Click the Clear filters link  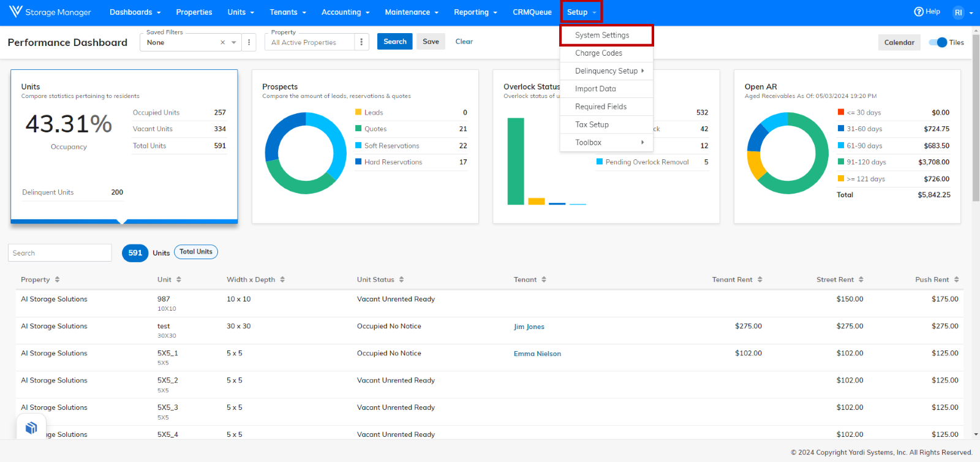pos(464,42)
